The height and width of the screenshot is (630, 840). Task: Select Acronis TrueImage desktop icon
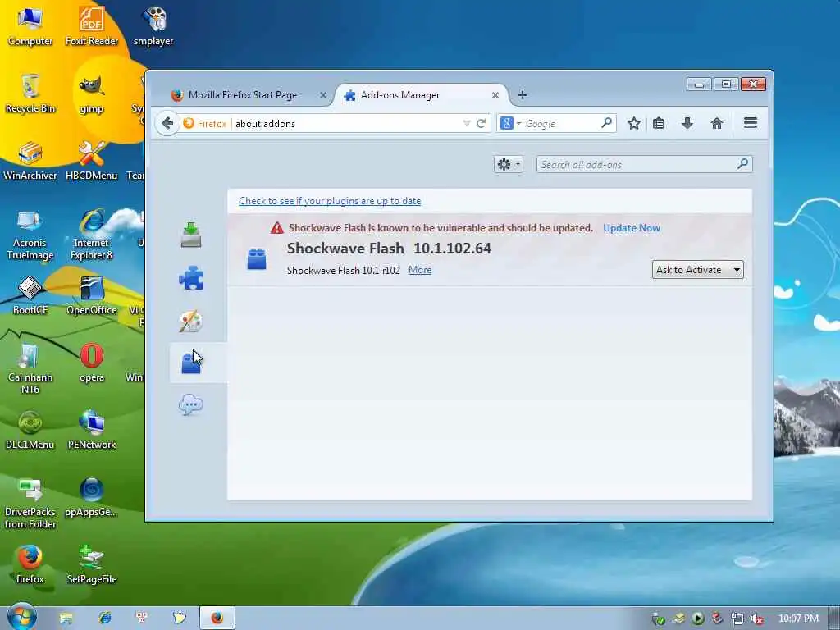[x=30, y=235]
